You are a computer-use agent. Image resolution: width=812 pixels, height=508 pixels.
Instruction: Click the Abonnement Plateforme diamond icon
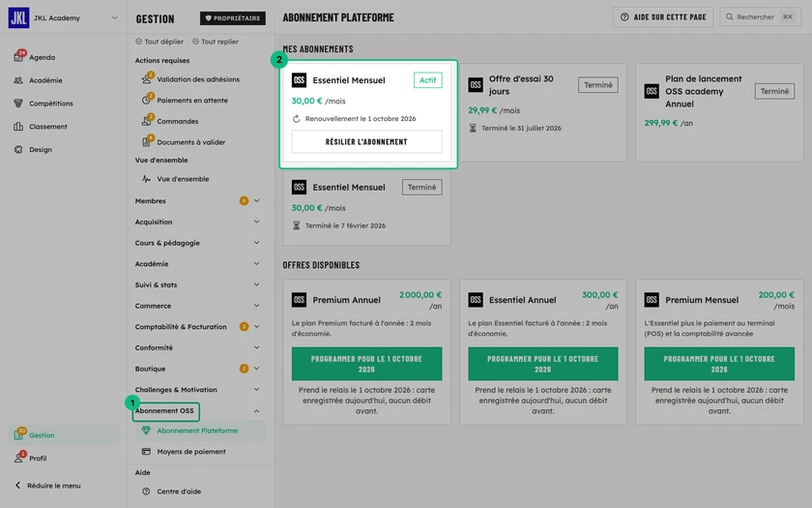click(x=146, y=431)
